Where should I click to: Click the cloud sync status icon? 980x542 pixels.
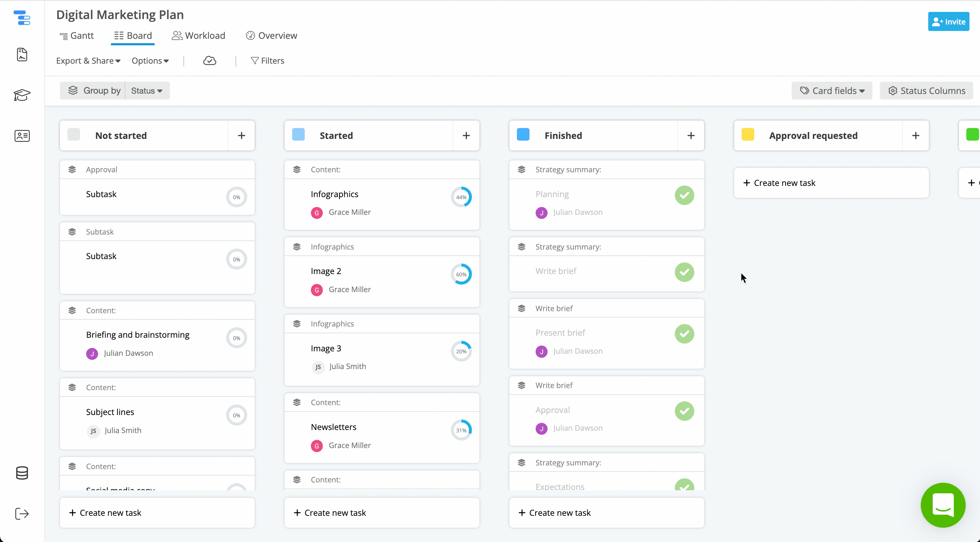(210, 61)
